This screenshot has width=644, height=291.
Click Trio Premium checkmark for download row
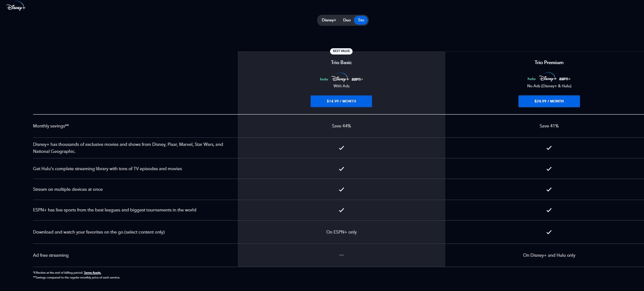click(549, 232)
